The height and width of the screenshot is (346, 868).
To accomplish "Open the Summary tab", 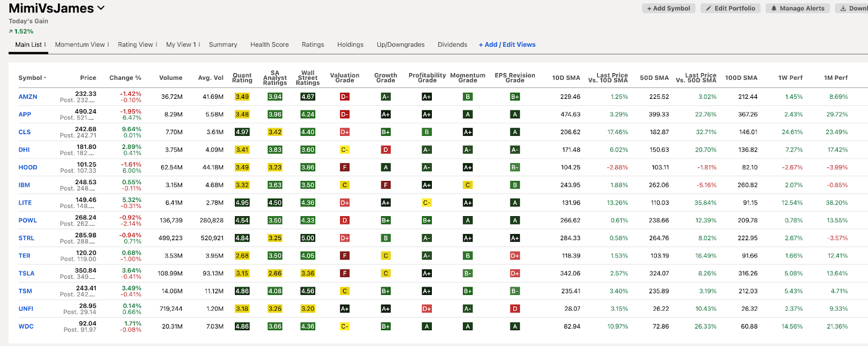I will point(223,45).
